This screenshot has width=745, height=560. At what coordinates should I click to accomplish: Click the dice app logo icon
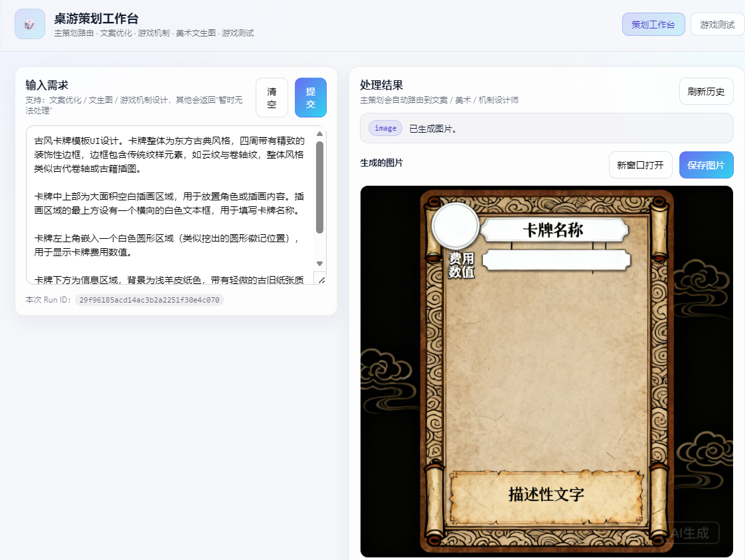tap(30, 24)
